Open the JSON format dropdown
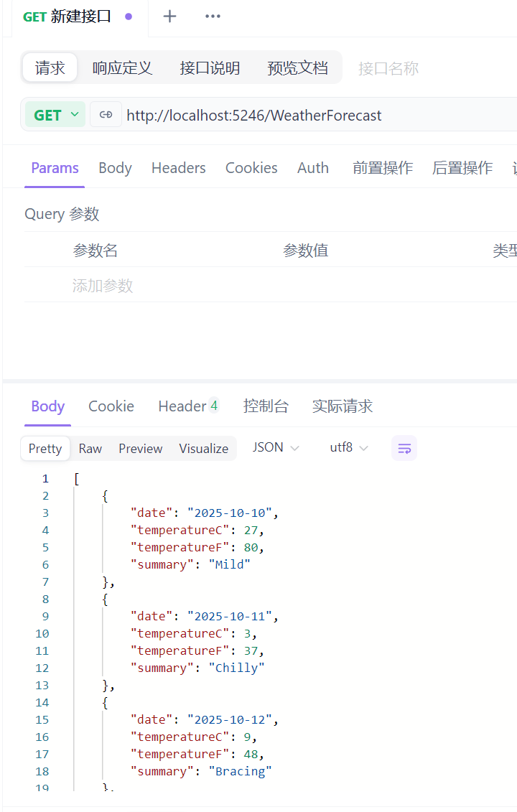The height and width of the screenshot is (812, 517). point(276,447)
